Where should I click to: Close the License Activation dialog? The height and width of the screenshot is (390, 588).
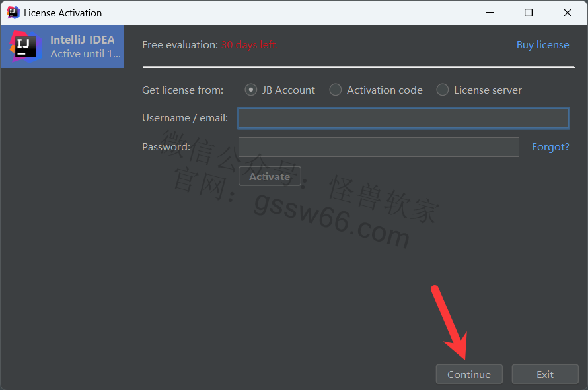(568, 13)
